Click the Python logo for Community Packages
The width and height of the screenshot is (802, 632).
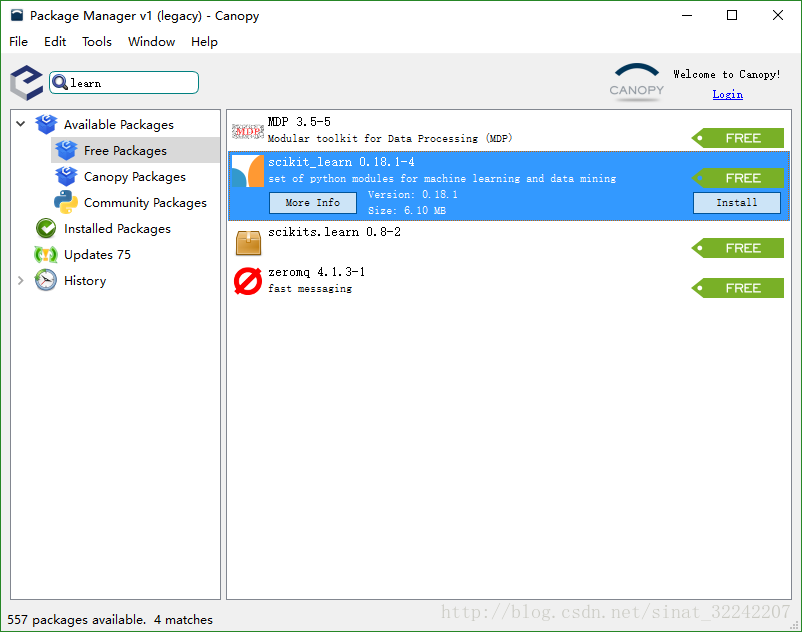[x=66, y=202]
